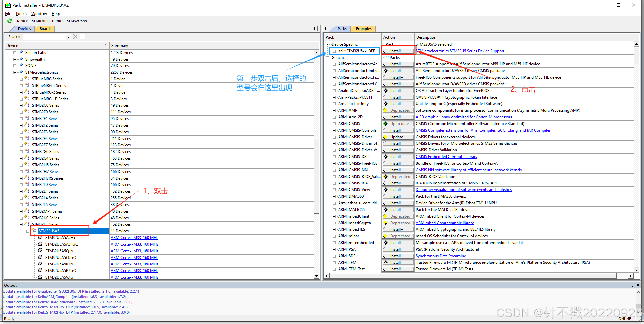Close the Output panel
Image resolution: width=644 pixels, height=324 pixels.
[x=638, y=285]
